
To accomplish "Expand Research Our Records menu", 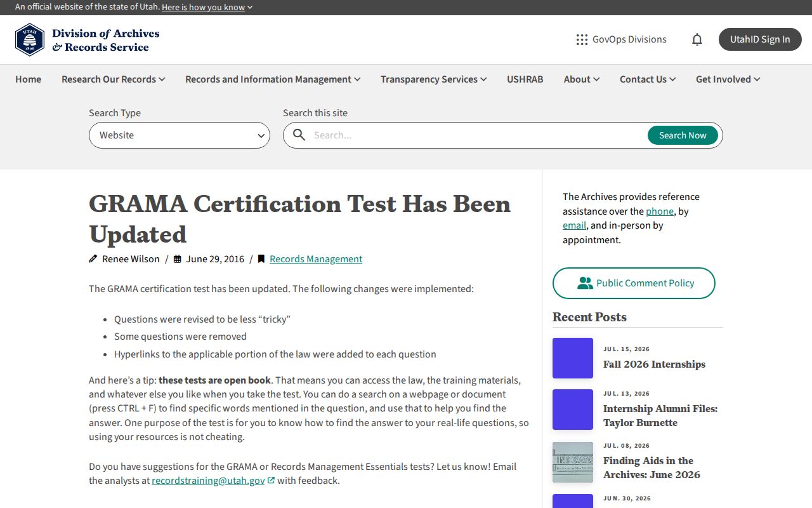I will (113, 79).
